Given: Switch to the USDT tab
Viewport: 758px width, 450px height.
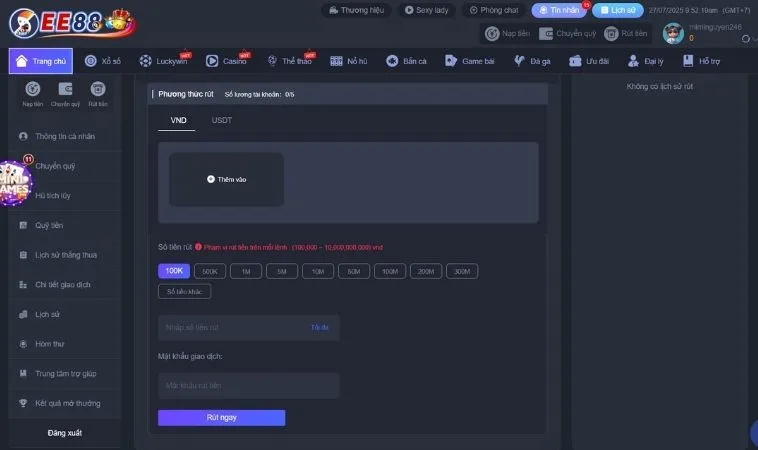Looking at the screenshot, I should click(x=222, y=120).
